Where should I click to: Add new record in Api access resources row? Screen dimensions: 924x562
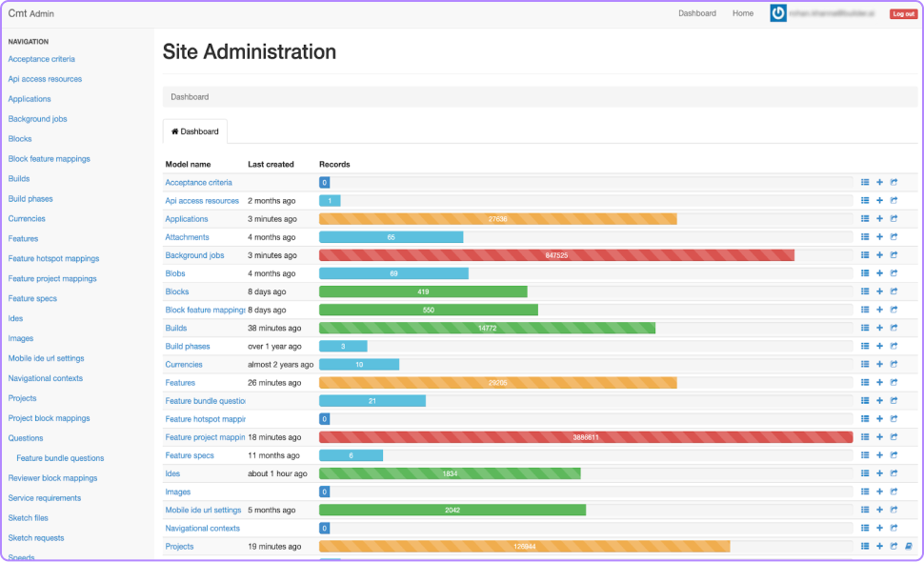pos(879,201)
